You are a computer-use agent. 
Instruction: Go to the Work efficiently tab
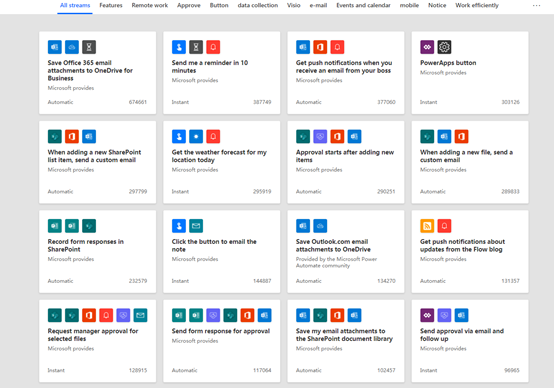(477, 5)
